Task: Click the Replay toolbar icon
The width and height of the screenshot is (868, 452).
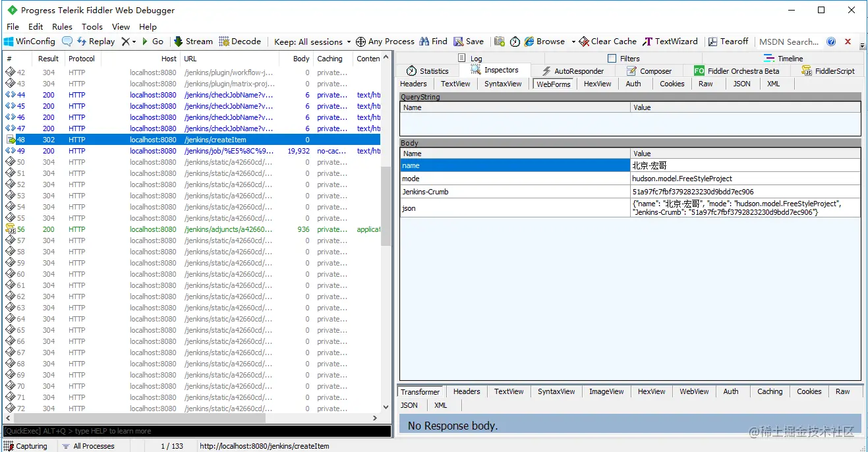Action: click(96, 41)
